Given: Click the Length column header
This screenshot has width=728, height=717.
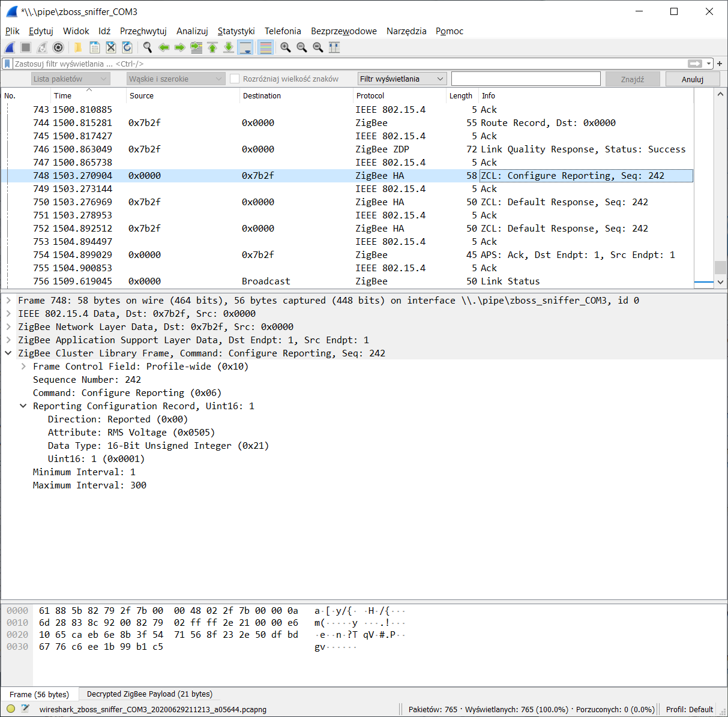Looking at the screenshot, I should tap(462, 96).
